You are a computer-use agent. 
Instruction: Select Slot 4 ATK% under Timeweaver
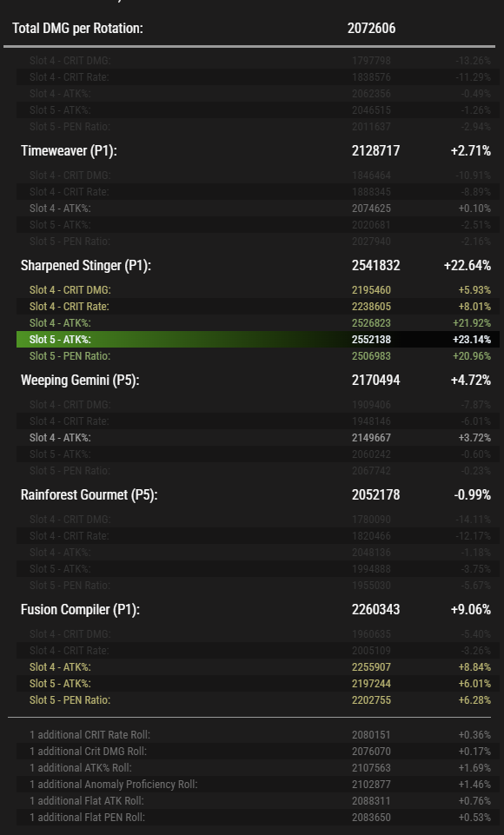tap(258, 209)
